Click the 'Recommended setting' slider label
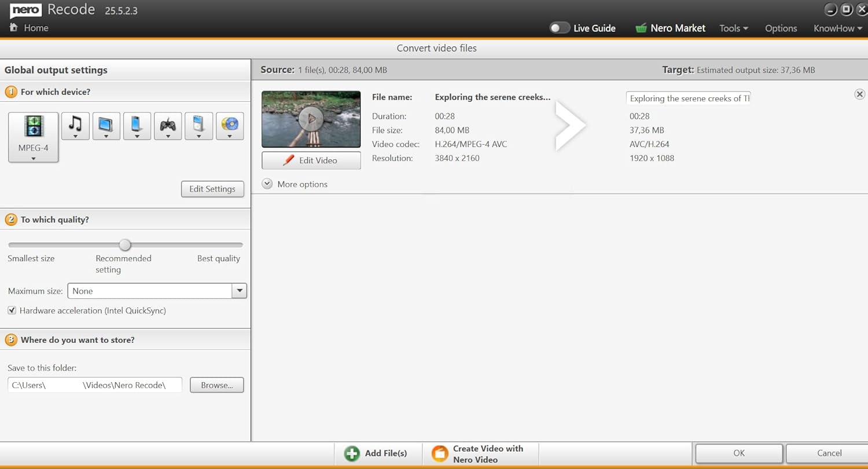 (123, 264)
